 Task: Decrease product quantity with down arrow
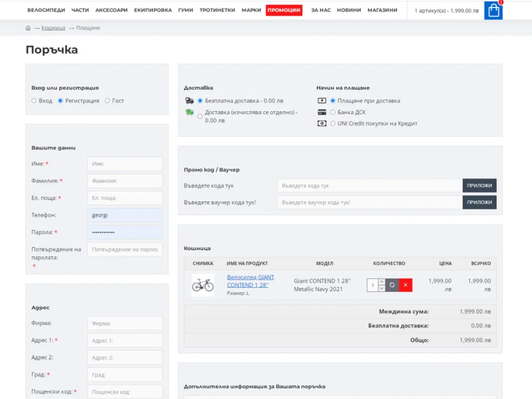[382, 288]
